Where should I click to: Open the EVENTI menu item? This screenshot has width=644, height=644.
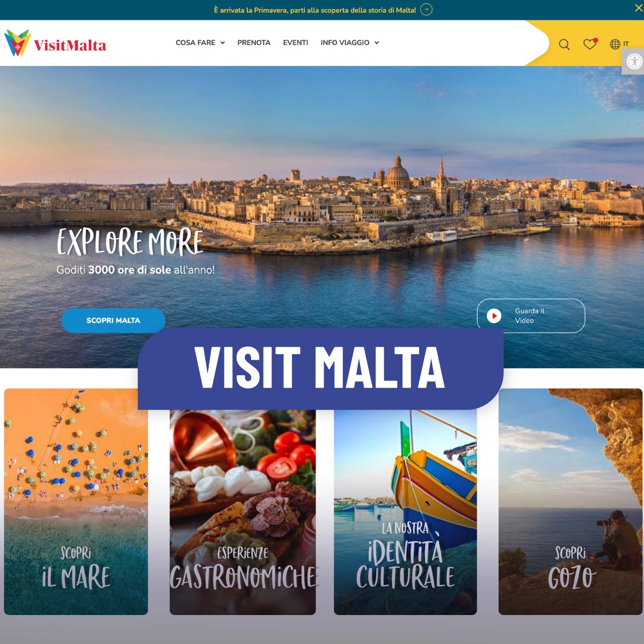pos(296,42)
